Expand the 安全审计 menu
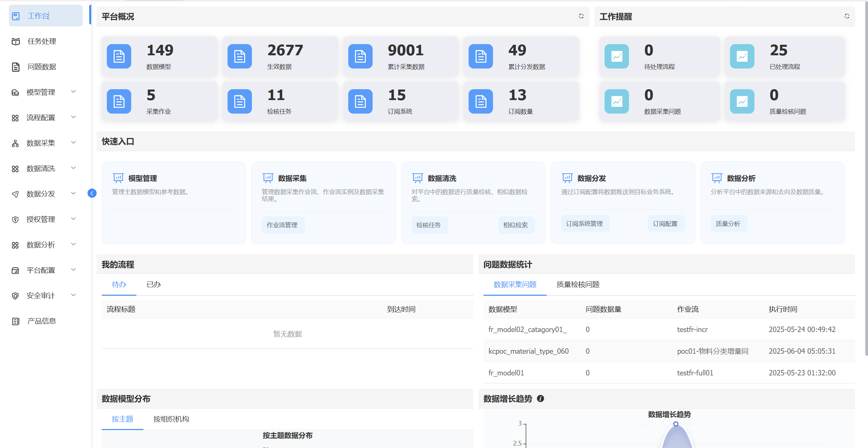Screen dimensions: 868x448 (41, 296)
